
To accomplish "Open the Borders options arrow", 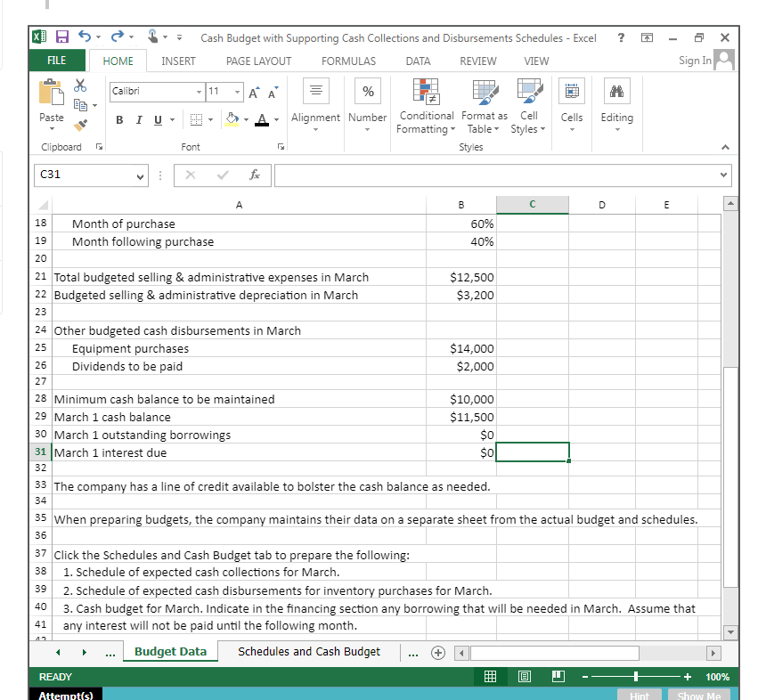I will coord(210,119).
